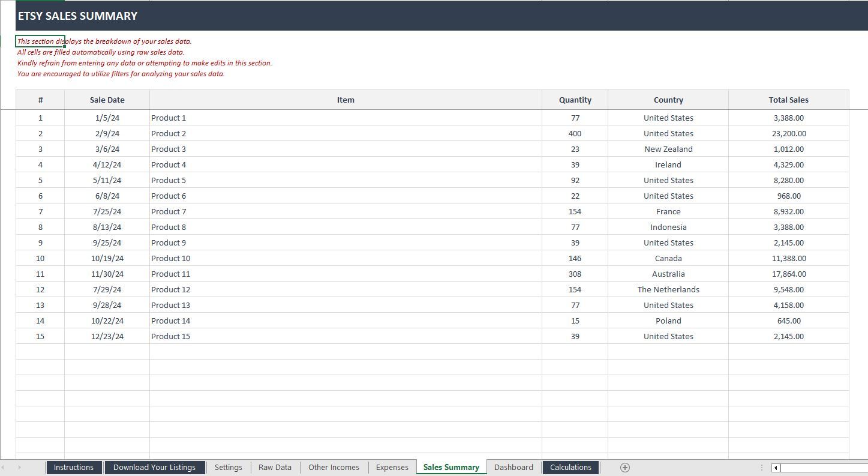Select Product 4 item cell
This screenshot has height=476, width=868.
point(346,165)
